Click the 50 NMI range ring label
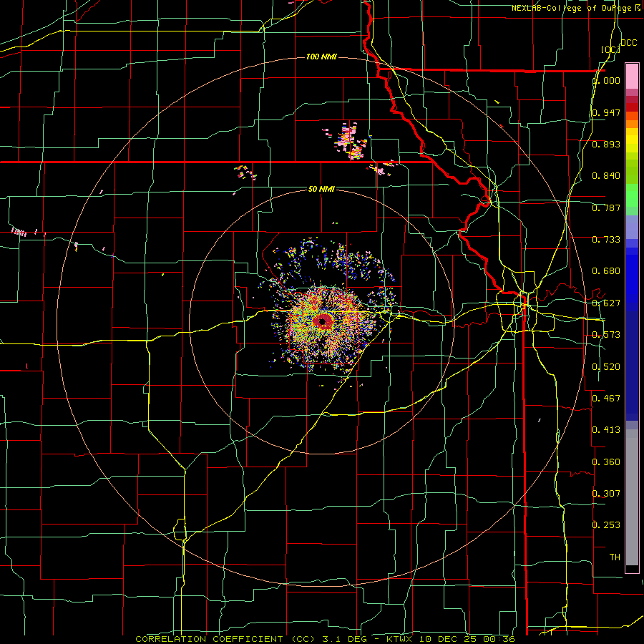 [321, 189]
